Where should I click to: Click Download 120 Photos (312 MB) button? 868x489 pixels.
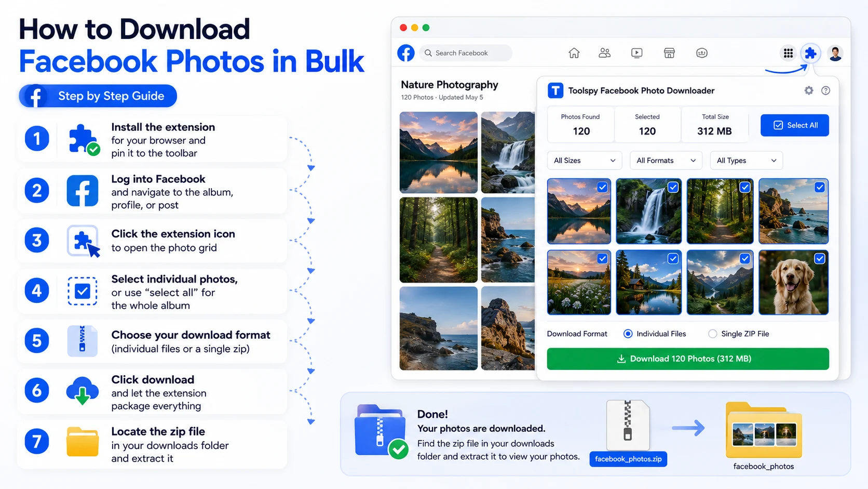(x=688, y=359)
